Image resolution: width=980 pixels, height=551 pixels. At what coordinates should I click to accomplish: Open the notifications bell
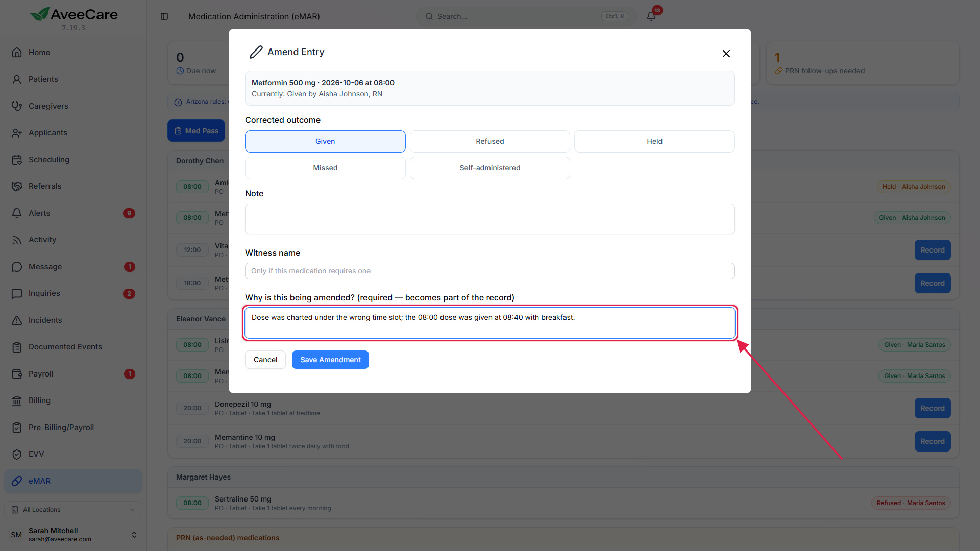coord(651,16)
